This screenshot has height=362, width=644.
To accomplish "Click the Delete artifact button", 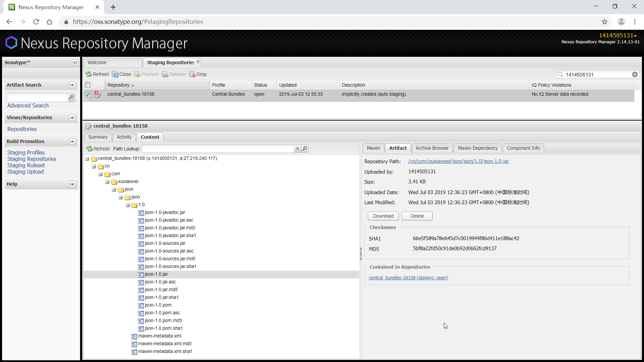I will click(x=417, y=216).
